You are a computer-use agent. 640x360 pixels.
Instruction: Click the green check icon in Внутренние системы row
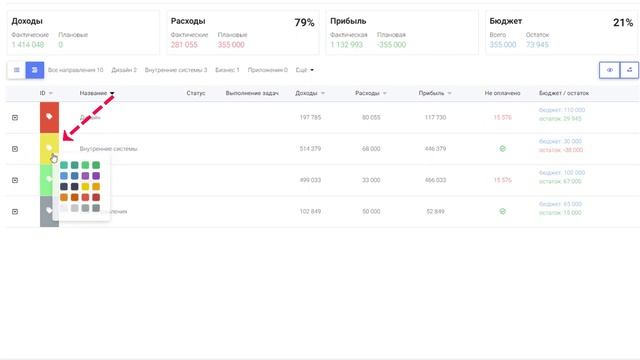click(x=502, y=149)
